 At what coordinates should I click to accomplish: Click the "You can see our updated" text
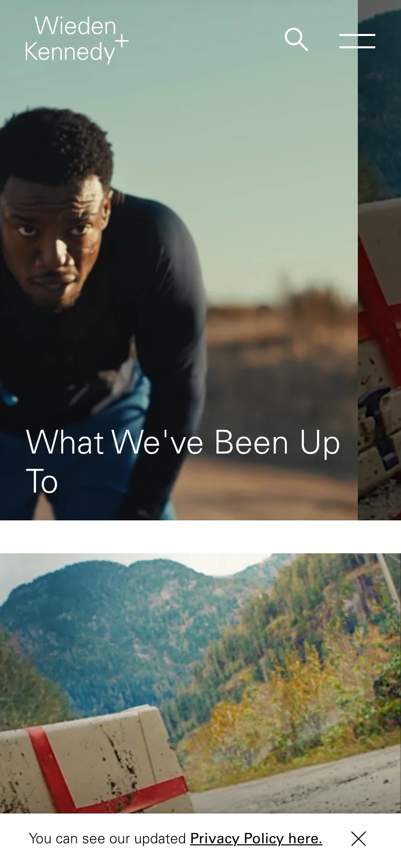(x=107, y=839)
